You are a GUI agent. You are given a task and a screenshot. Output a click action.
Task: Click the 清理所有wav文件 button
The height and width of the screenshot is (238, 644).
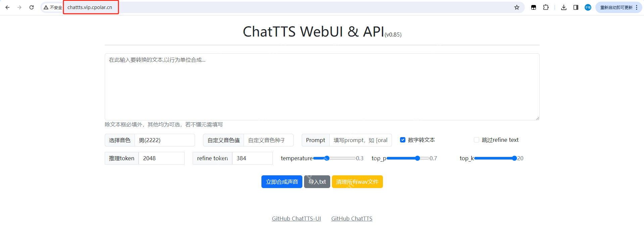[357, 182]
